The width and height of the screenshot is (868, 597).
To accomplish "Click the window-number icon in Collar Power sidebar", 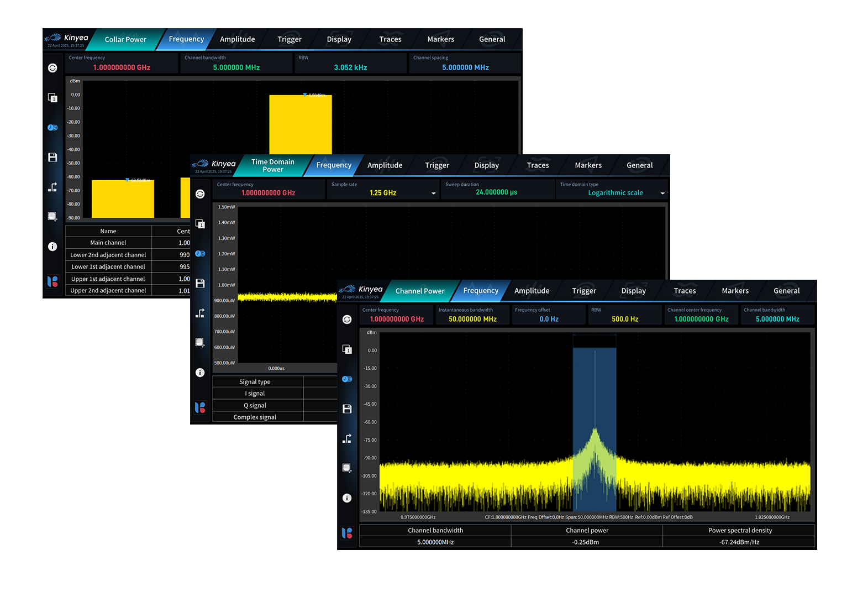I will 52,98.
